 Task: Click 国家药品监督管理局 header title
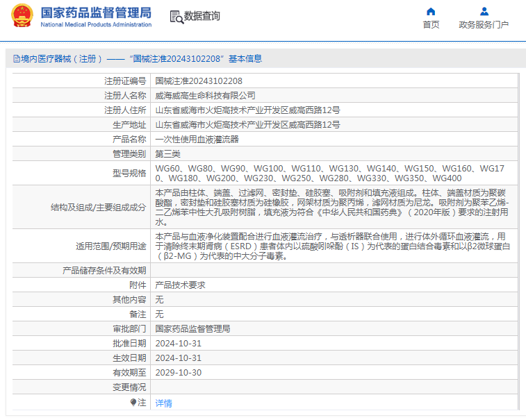tap(96, 12)
